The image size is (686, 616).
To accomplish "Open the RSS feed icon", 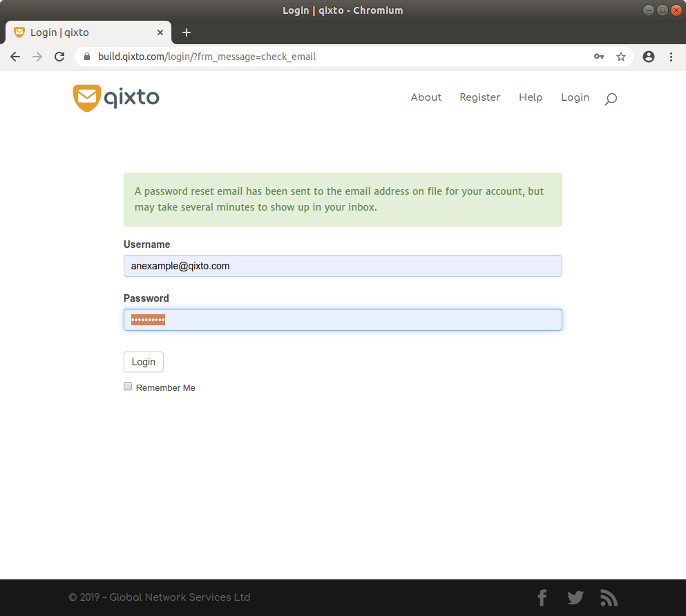I will 609,597.
